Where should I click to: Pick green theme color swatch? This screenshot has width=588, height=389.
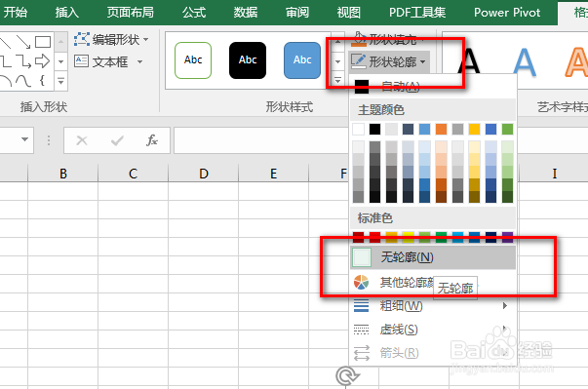pyautogui.click(x=507, y=130)
